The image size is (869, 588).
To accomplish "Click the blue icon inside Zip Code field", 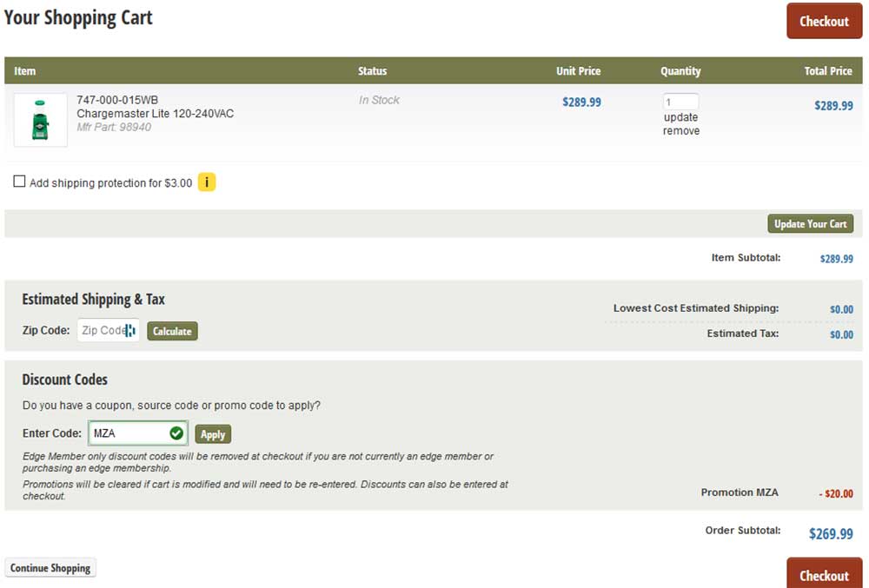I will (130, 331).
